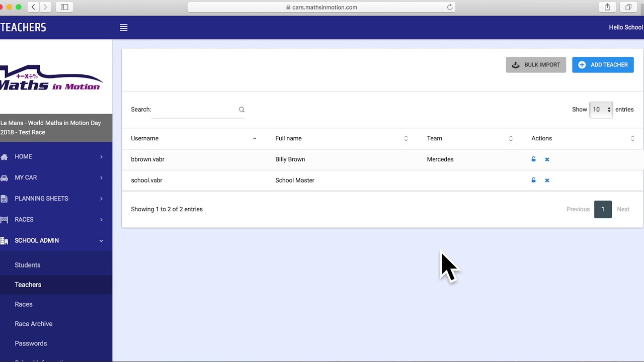644x362 pixels.
Task: Sort table by Team column
Action: click(x=470, y=138)
